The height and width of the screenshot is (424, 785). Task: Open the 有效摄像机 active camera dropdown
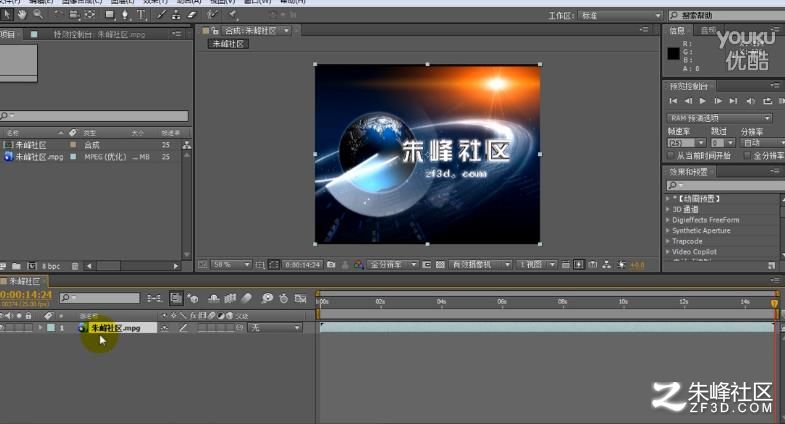[x=480, y=264]
